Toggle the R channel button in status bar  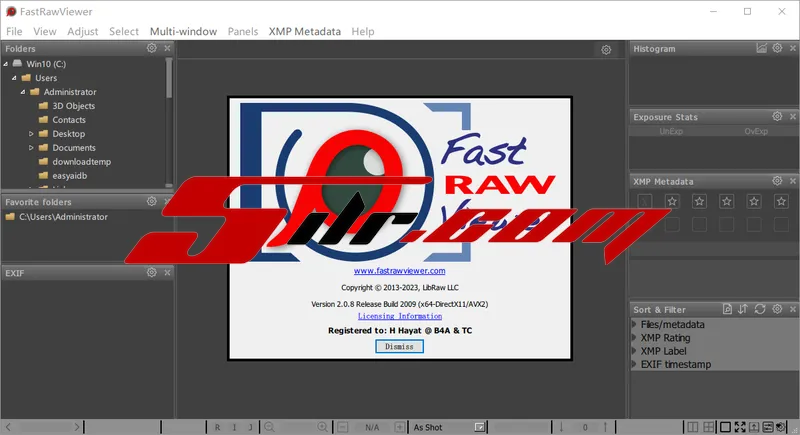(x=218, y=427)
